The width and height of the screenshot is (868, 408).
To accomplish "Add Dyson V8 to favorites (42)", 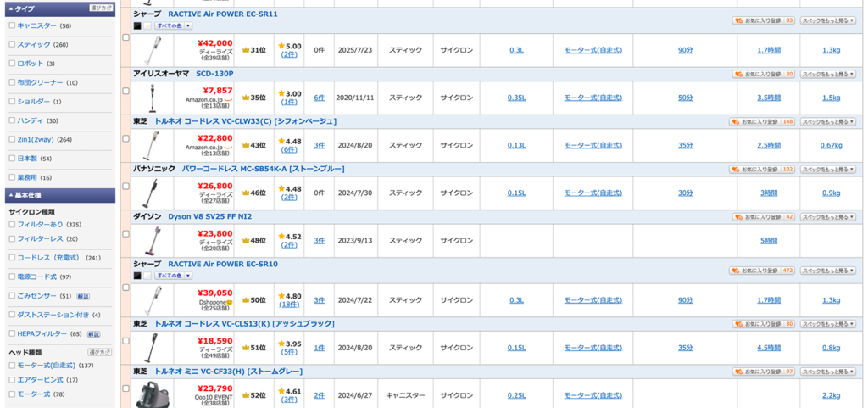I will (764, 217).
